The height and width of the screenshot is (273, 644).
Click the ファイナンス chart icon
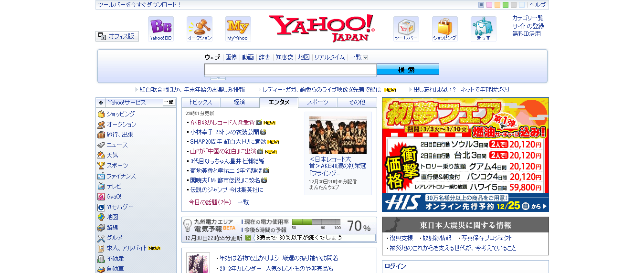[101, 176]
